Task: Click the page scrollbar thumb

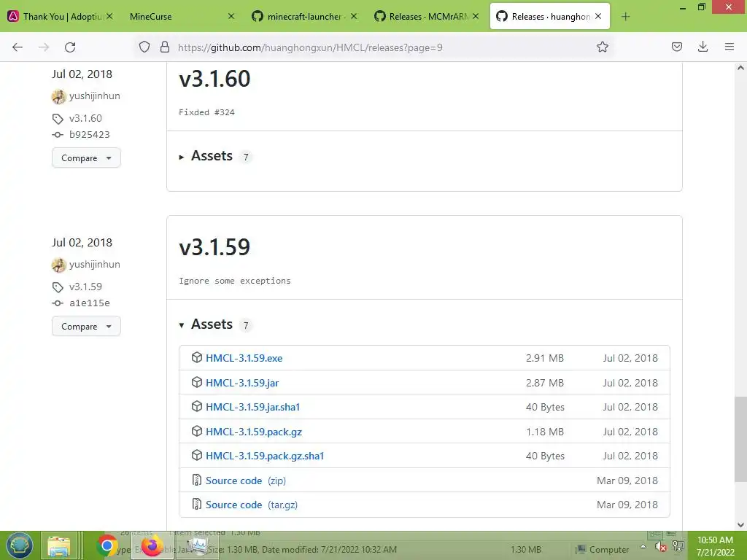Action: tap(740, 438)
